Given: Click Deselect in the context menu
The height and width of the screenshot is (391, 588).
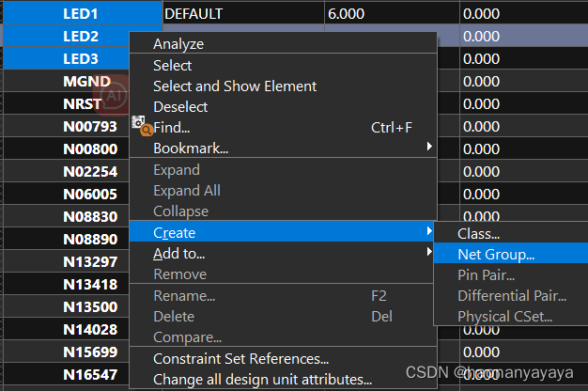Looking at the screenshot, I should click(x=180, y=107).
